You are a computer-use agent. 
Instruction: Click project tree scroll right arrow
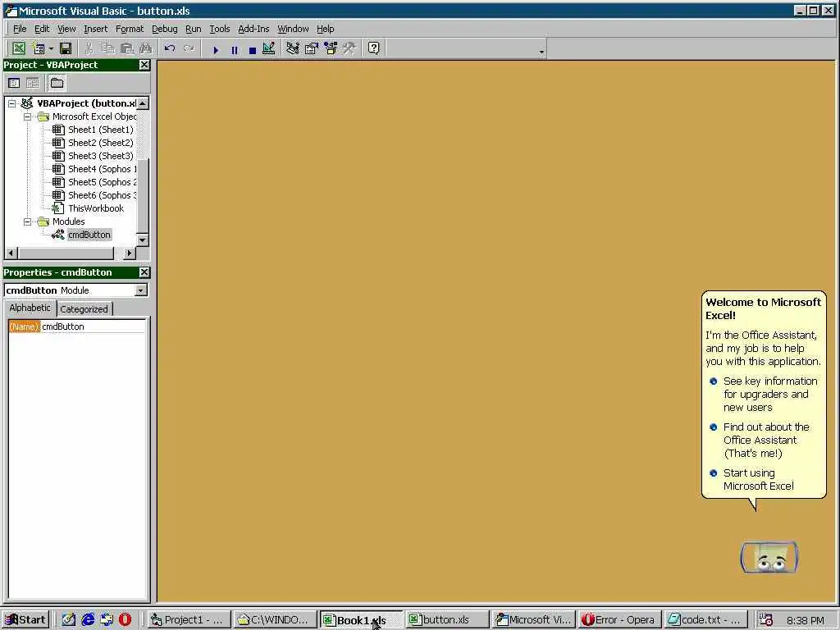coord(129,253)
